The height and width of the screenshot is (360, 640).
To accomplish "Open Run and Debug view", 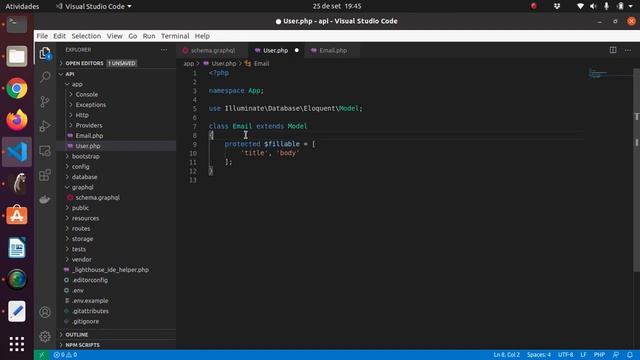I will pyautogui.click(x=45, y=126).
